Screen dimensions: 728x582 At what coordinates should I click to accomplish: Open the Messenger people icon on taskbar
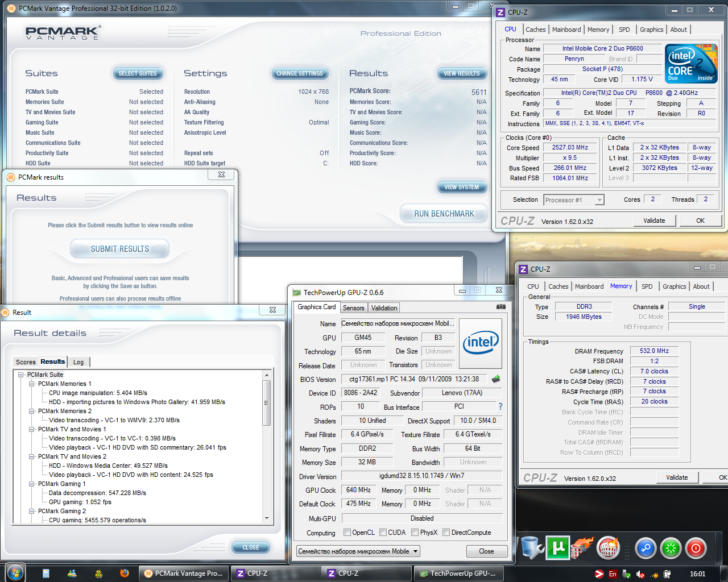pyautogui.click(x=72, y=573)
